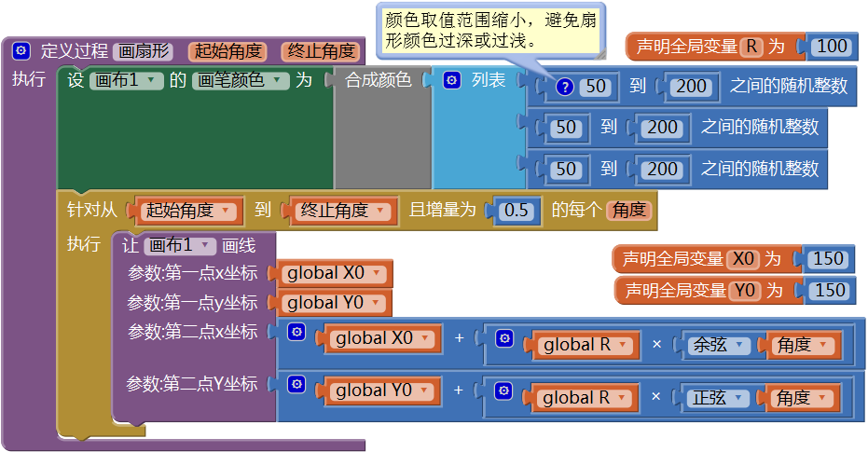The image size is (868, 452).
Task: Click the blue question mark comment icon
Action: click(x=564, y=87)
